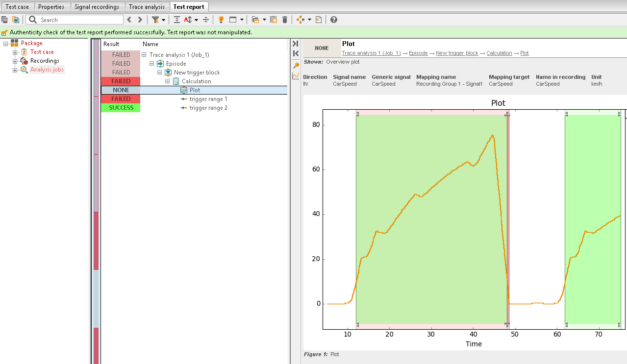Click the collapse all rows icon
Image resolution: width=627 pixels, height=364 pixels.
click(206, 20)
